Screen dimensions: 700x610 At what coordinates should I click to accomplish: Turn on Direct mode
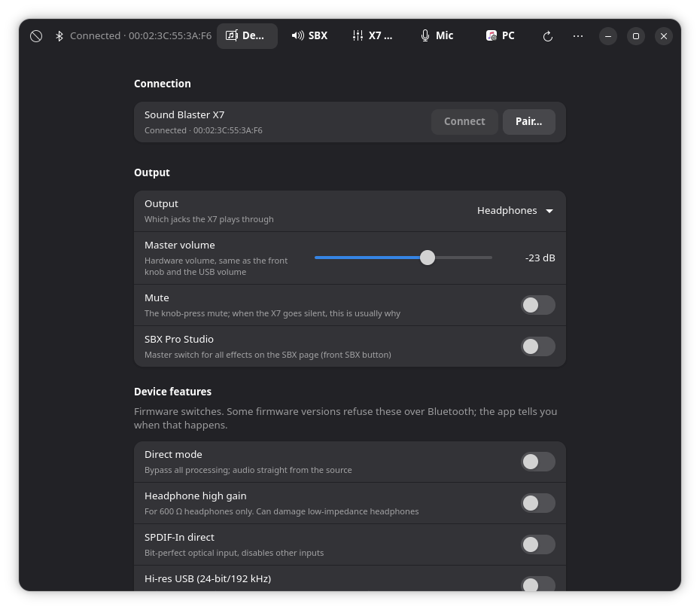(x=538, y=462)
